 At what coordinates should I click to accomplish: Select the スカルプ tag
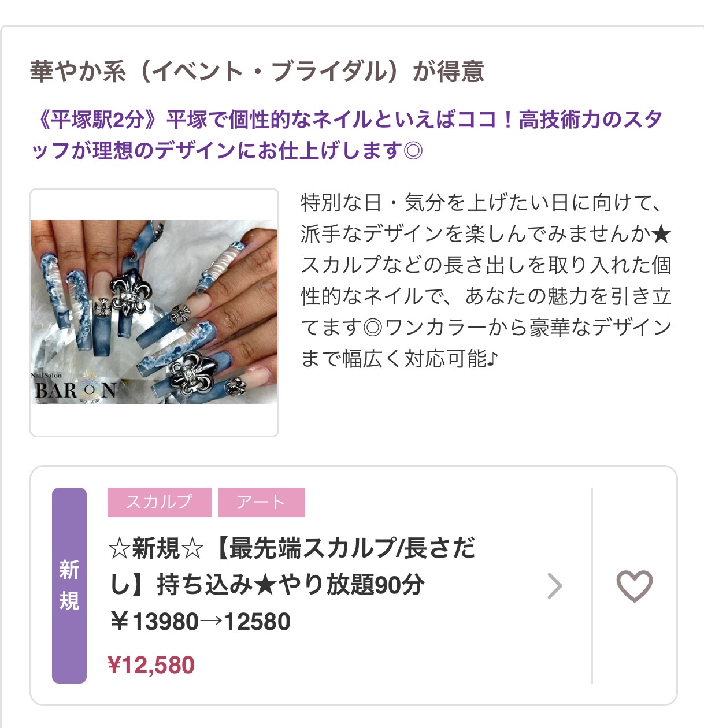pos(159,502)
